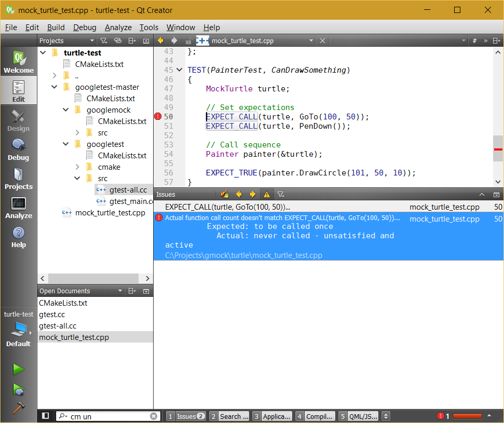Click the green Run button
The width and height of the screenshot is (504, 423).
click(19, 370)
